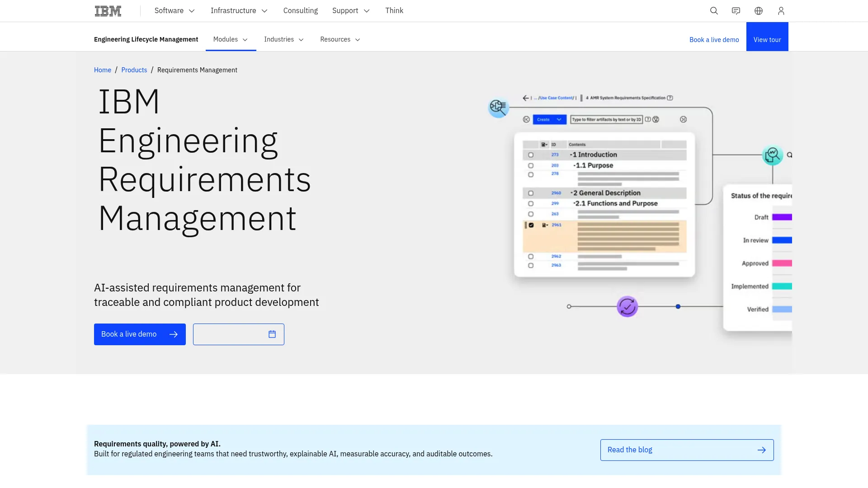Click the blue In review status bar
This screenshot has height=488, width=868.
782,240
